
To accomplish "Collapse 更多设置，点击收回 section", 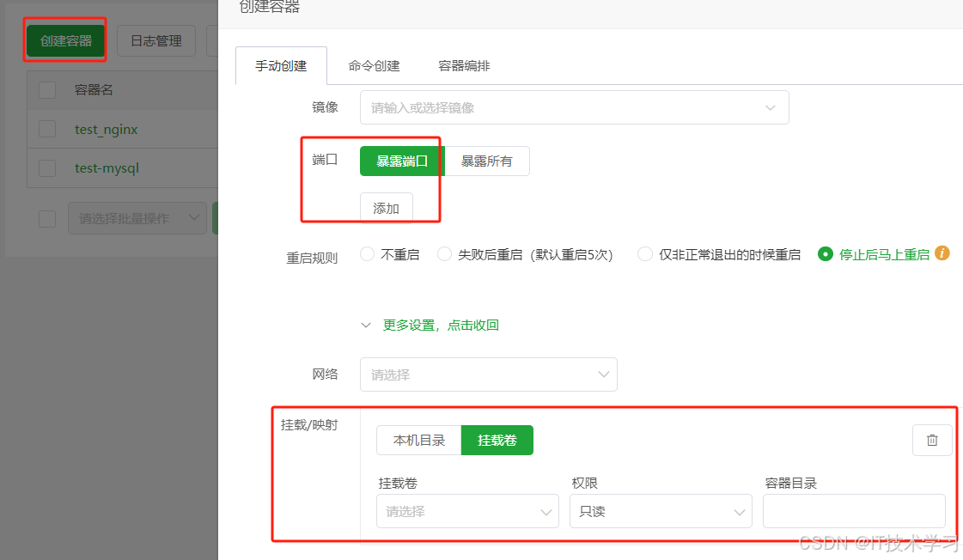I will coord(430,325).
